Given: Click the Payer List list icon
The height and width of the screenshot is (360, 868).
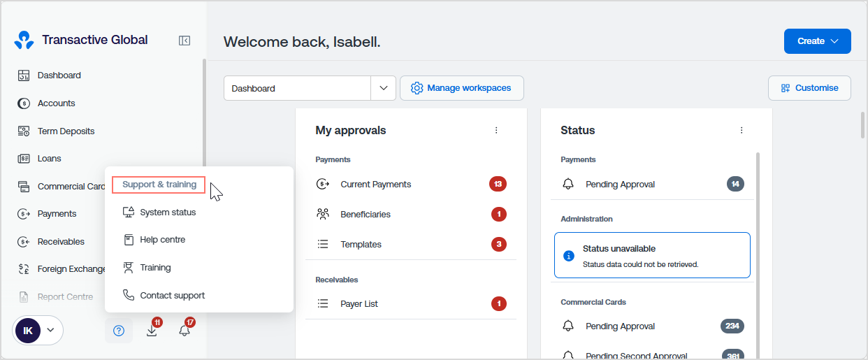Looking at the screenshot, I should pos(323,303).
